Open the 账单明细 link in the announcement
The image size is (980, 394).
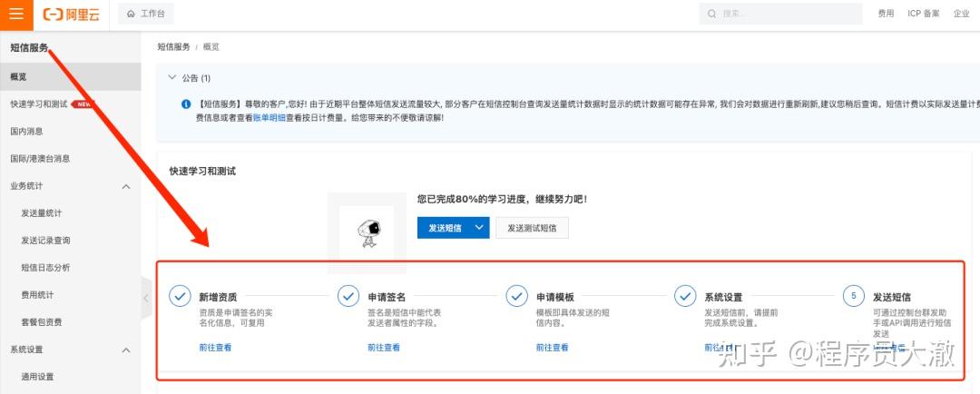[269, 117]
